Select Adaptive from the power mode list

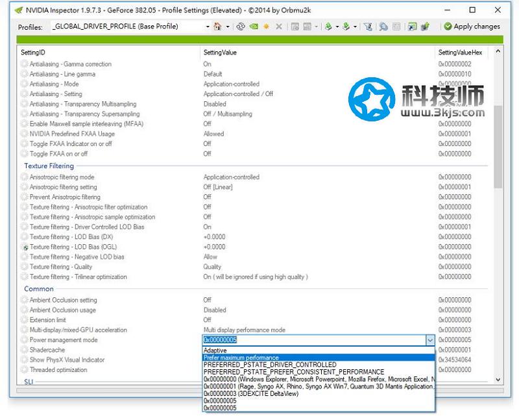319,351
